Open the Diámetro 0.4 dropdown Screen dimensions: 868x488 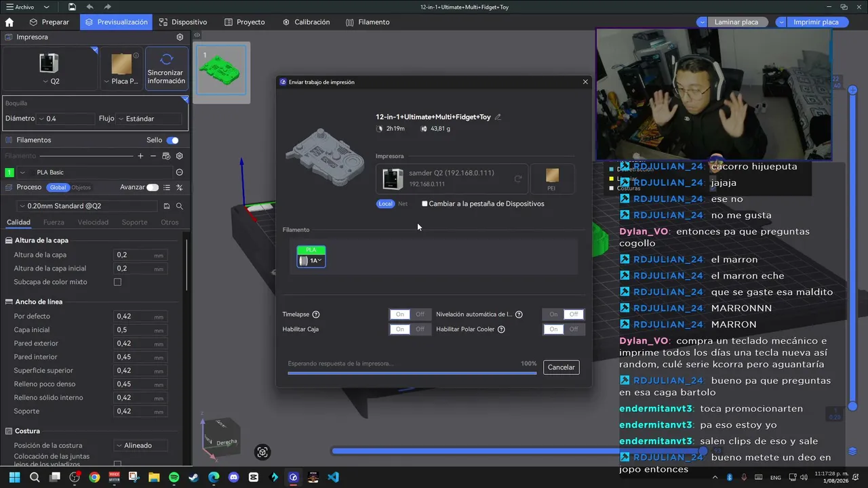66,119
